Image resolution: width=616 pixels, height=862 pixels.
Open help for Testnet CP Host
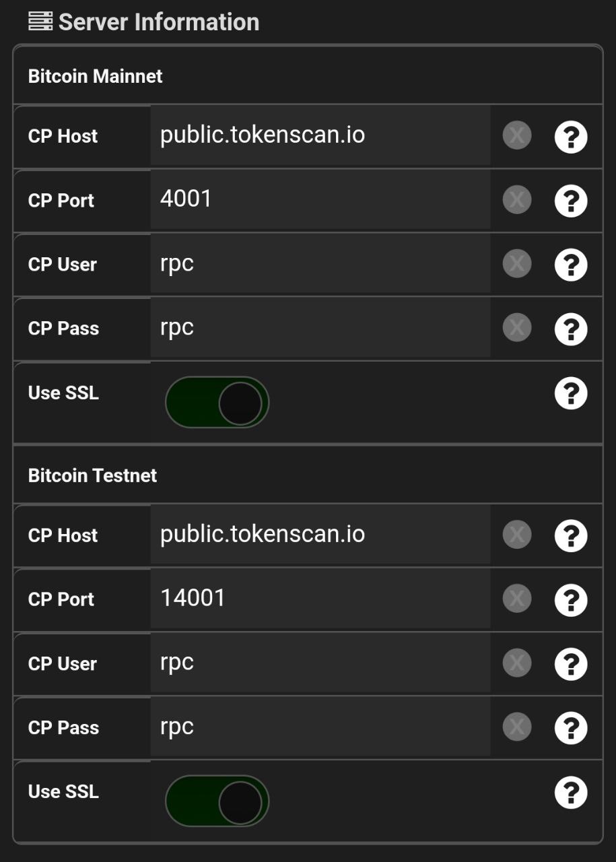click(x=571, y=536)
